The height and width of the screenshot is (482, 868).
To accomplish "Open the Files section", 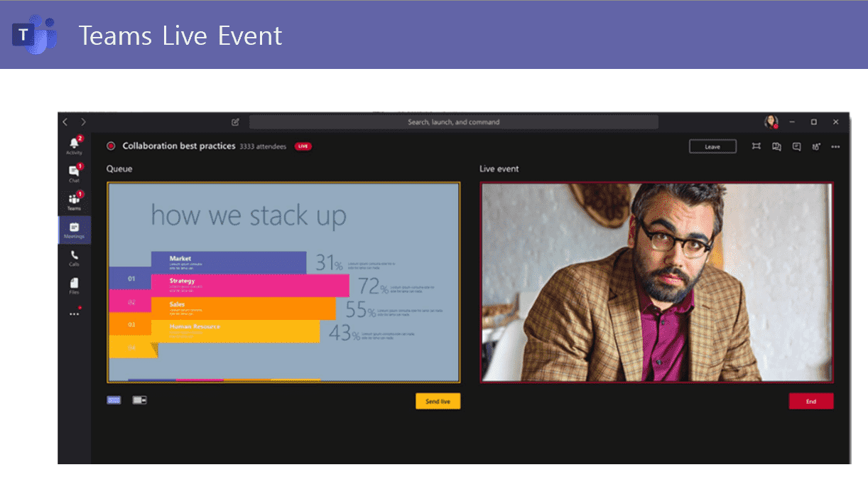I will coord(74,285).
